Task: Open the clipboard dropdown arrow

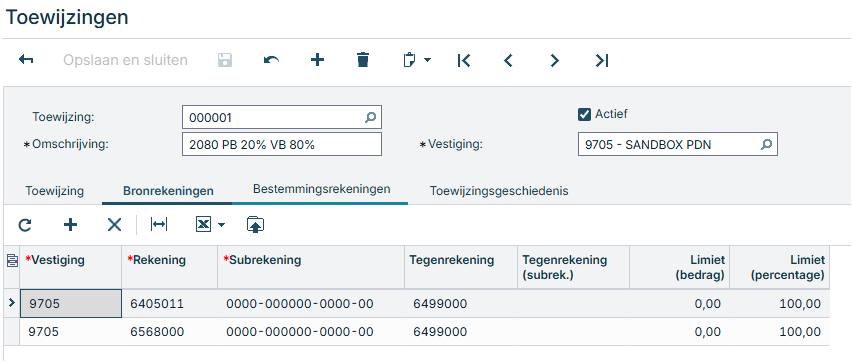Action: click(427, 60)
